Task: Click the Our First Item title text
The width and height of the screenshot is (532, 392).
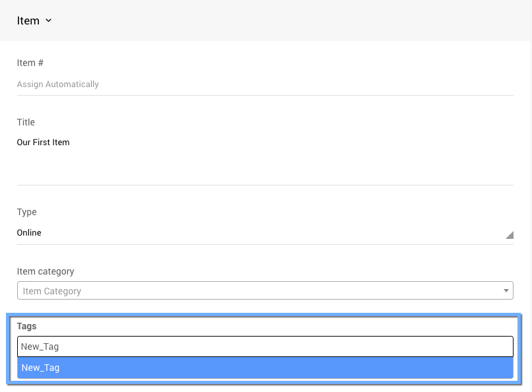Action: [x=43, y=143]
